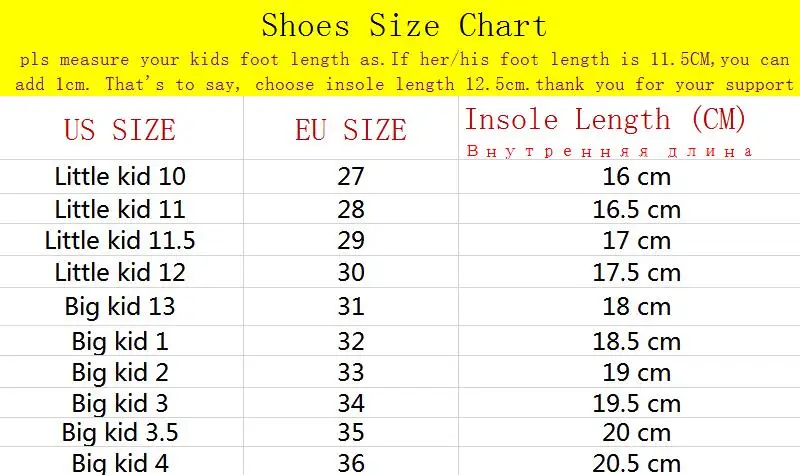Select the EU SIZE column header

[351, 130]
